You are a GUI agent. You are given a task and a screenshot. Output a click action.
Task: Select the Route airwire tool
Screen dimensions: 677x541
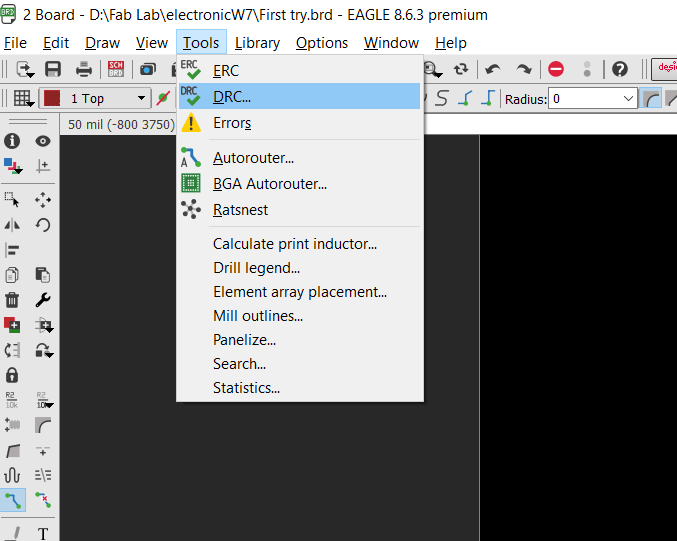[x=13, y=500]
